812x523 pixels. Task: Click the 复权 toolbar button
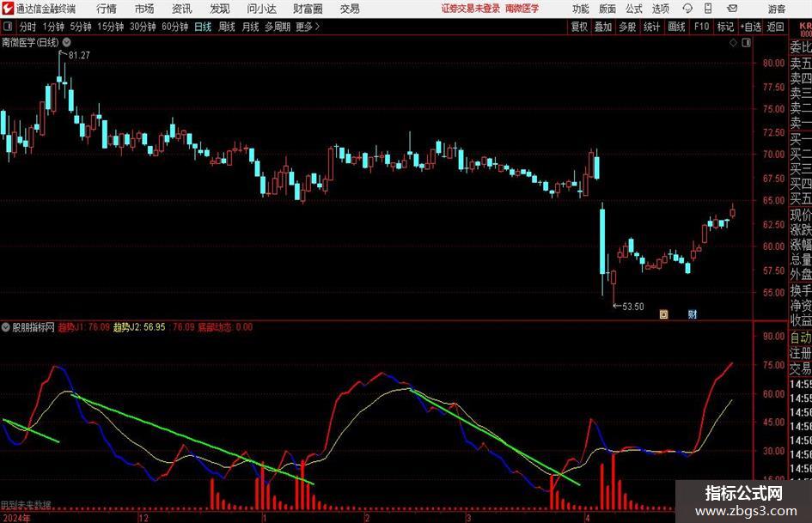coord(579,27)
